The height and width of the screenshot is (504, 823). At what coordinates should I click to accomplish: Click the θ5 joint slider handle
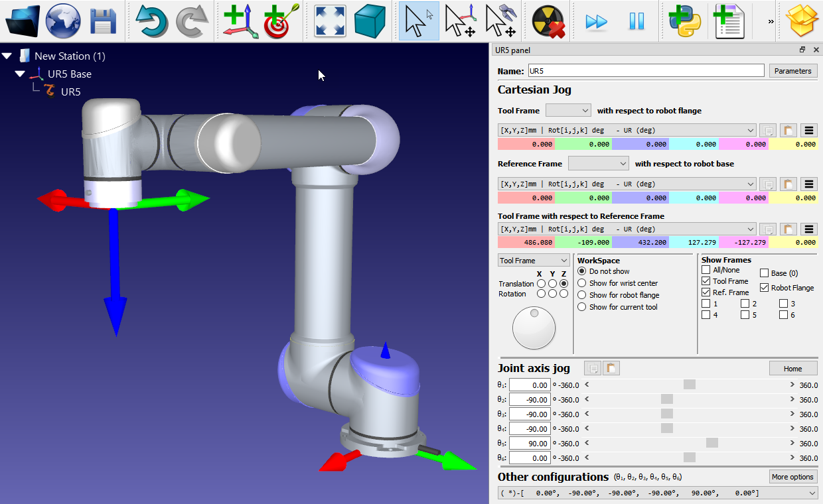(711, 443)
